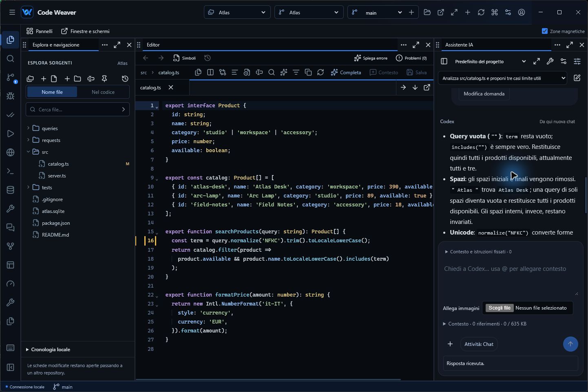Switch search mode to Nome file

[x=52, y=92]
